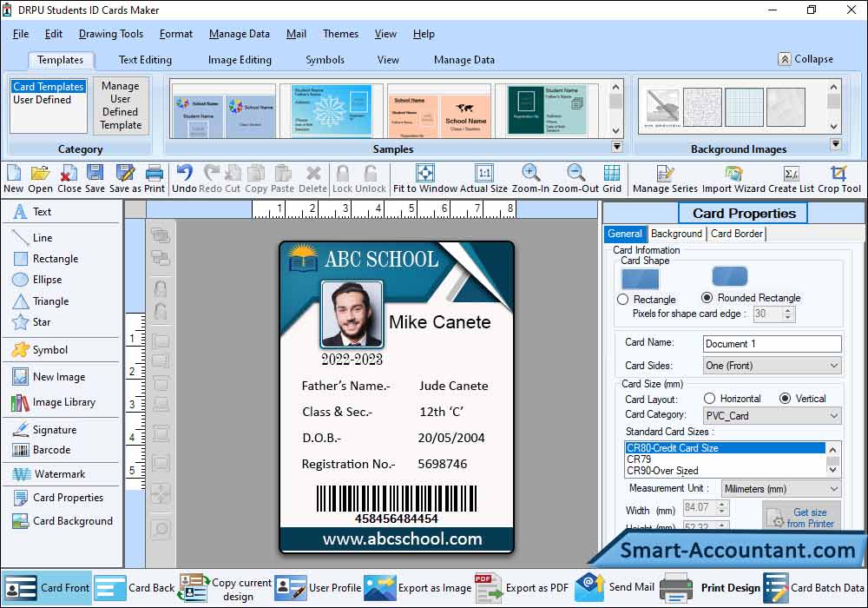Select Rectangle card shape radio
Viewport: 868px width, 608px height.
point(622,300)
